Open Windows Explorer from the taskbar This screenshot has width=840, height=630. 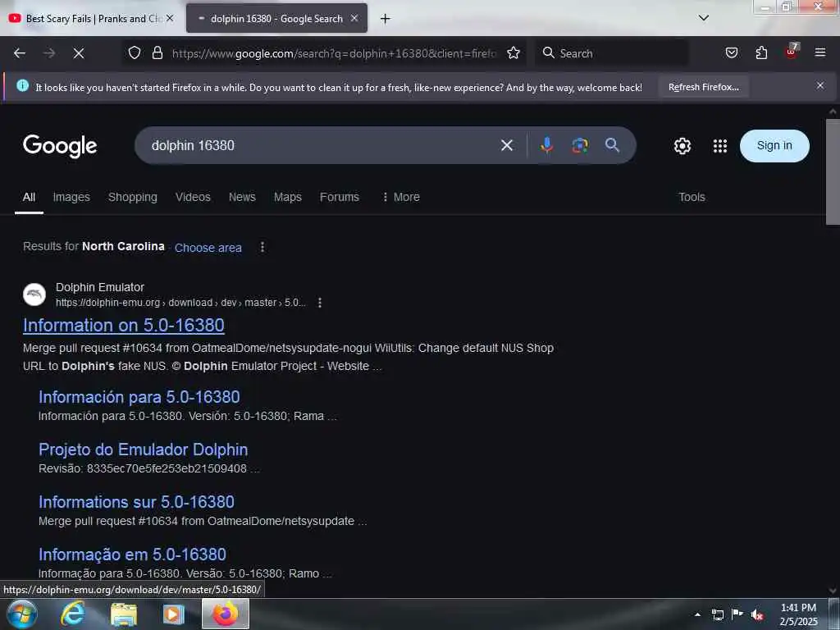click(124, 614)
